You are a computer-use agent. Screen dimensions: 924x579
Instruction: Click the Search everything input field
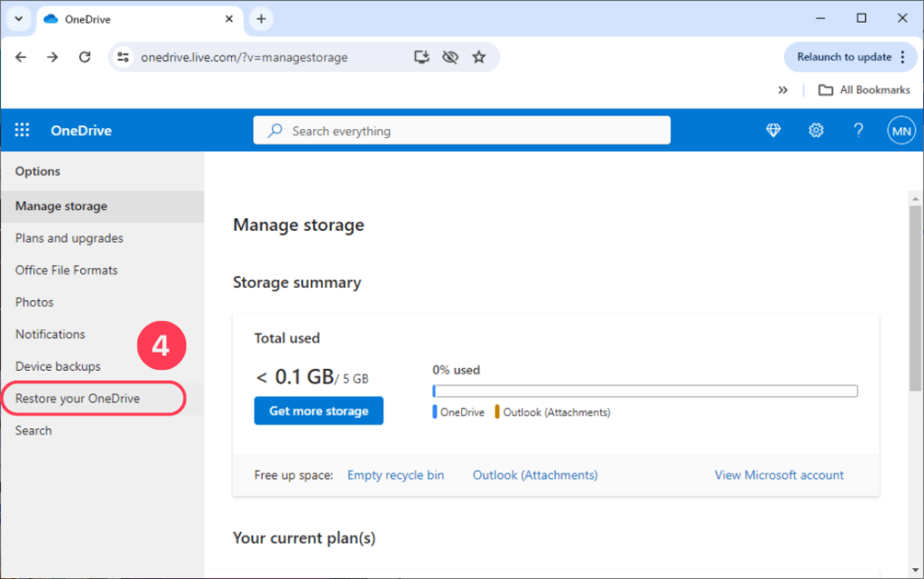pos(462,130)
